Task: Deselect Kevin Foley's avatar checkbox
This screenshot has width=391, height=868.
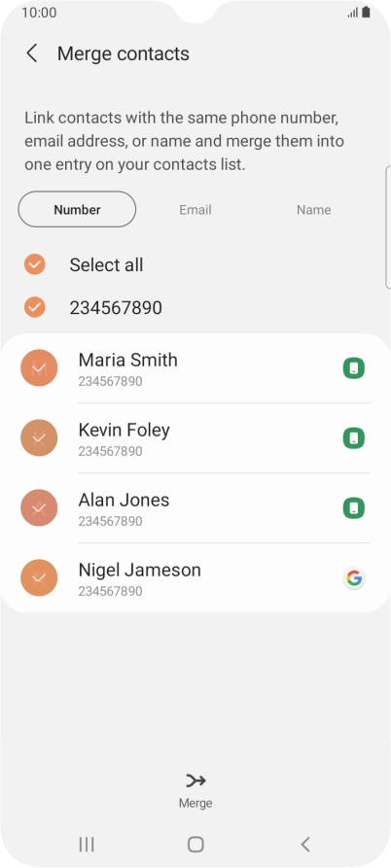Action: click(39, 437)
